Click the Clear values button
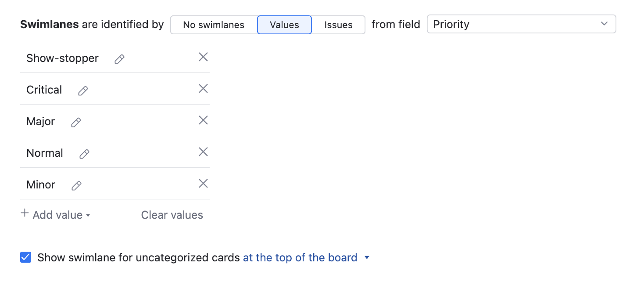 click(172, 215)
